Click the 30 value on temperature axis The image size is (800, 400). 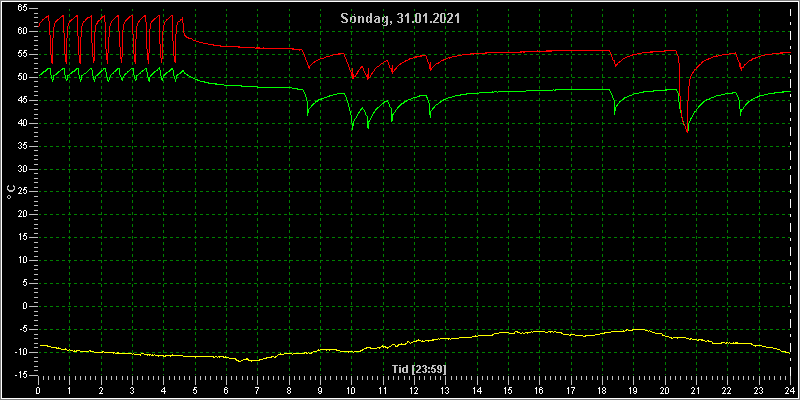point(20,169)
